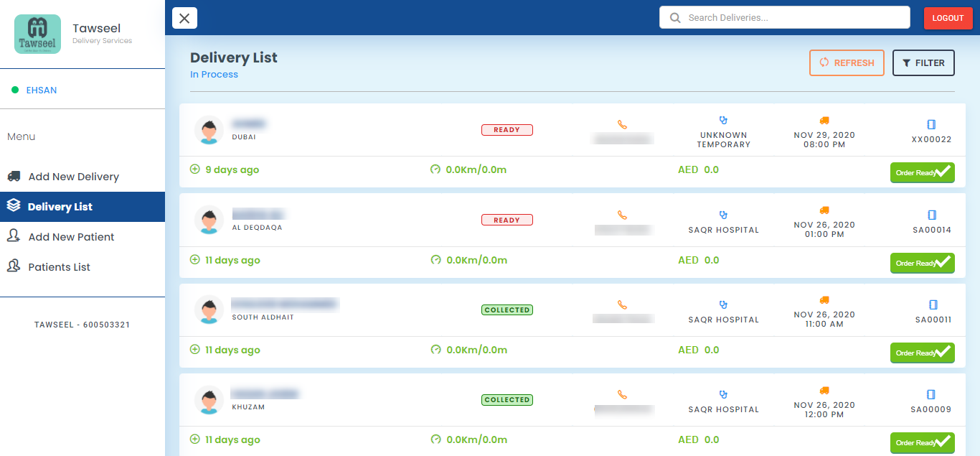This screenshot has height=456, width=980.
Task: Click the device icon above SA00011
Action: click(932, 304)
